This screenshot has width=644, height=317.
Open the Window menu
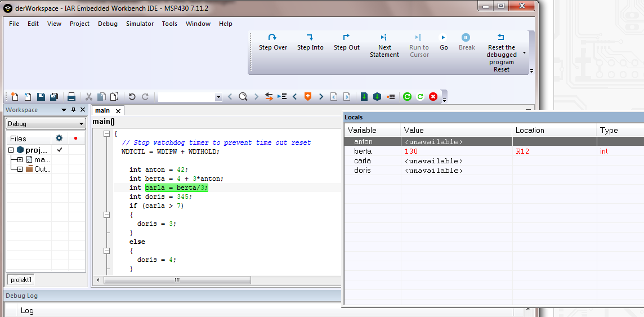198,24
